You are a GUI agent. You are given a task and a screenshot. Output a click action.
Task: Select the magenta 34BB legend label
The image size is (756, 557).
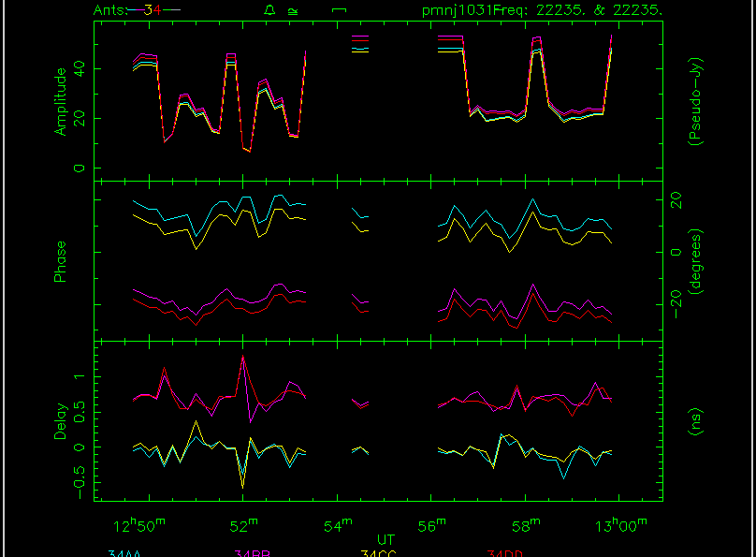pos(252,553)
